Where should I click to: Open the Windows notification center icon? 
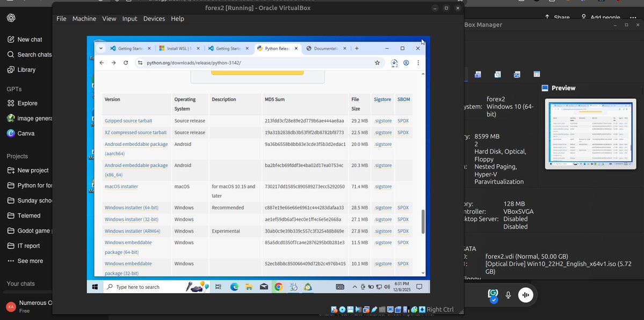419,287
